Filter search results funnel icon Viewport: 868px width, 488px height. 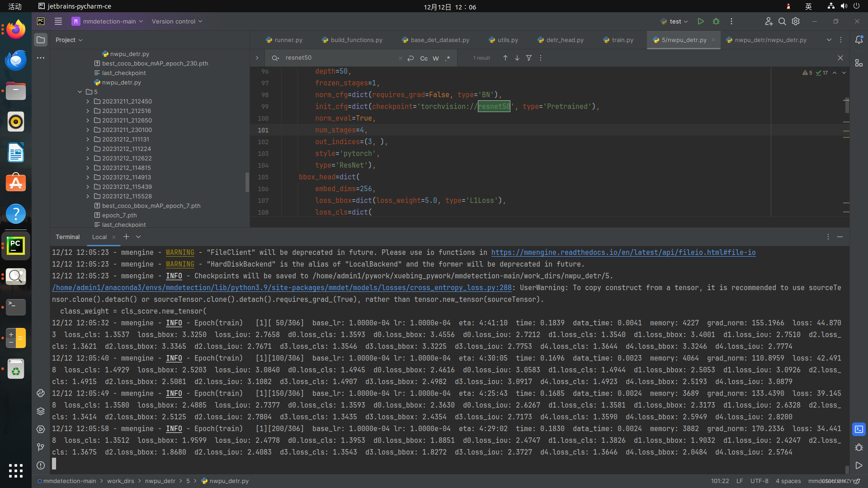click(529, 58)
